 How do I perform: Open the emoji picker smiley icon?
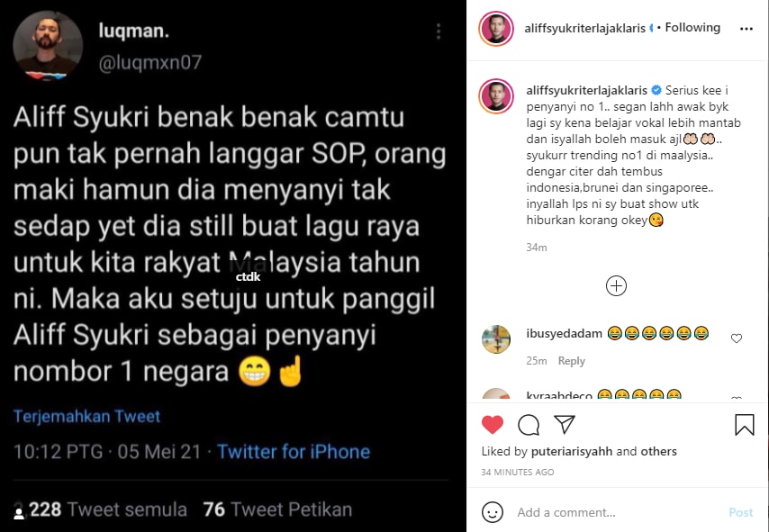click(x=493, y=512)
